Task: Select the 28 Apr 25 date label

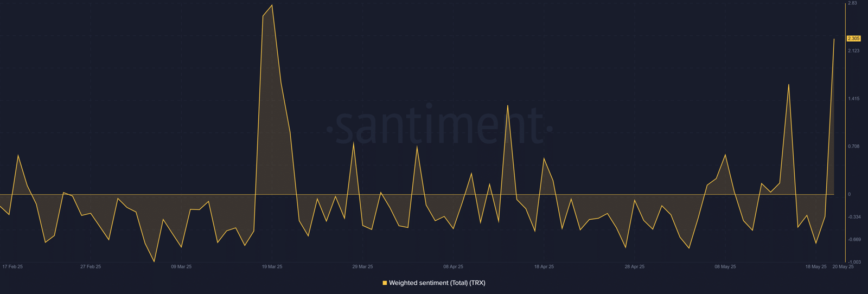Action: pos(634,267)
